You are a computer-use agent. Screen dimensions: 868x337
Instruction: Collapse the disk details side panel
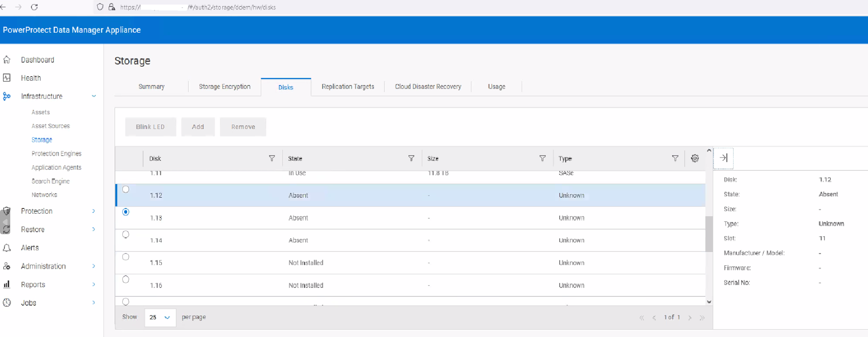(723, 158)
